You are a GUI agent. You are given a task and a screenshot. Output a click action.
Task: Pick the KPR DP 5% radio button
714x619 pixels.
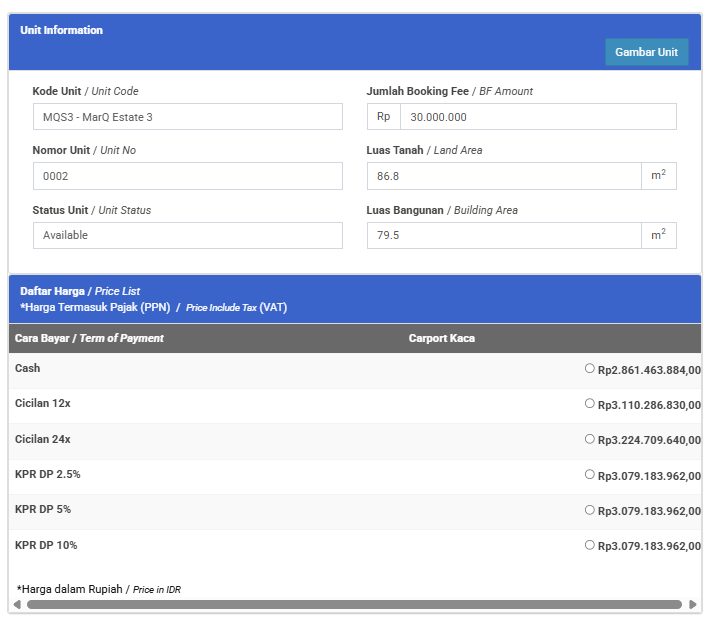pyautogui.click(x=590, y=510)
